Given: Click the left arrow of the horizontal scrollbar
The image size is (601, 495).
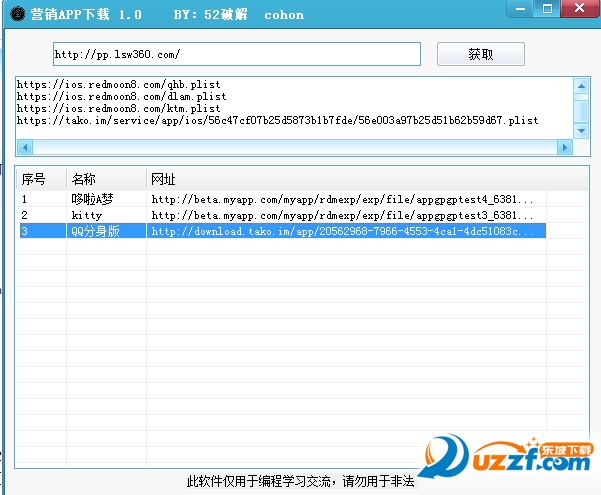Looking at the screenshot, I should 25,147.
